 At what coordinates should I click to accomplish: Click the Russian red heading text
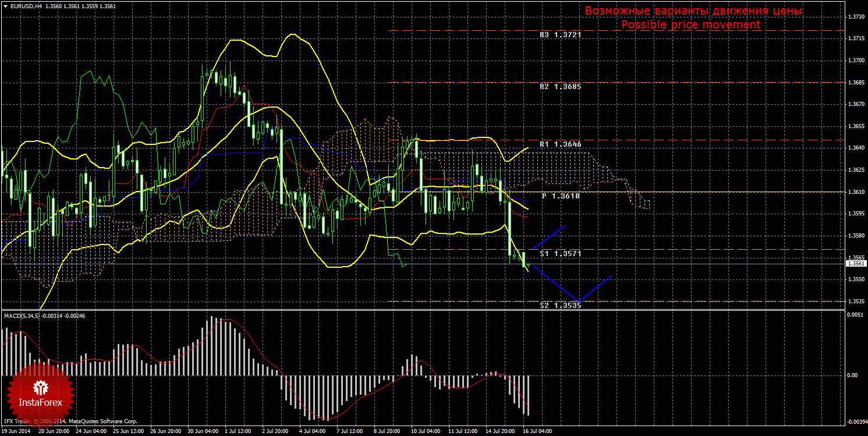pos(694,11)
